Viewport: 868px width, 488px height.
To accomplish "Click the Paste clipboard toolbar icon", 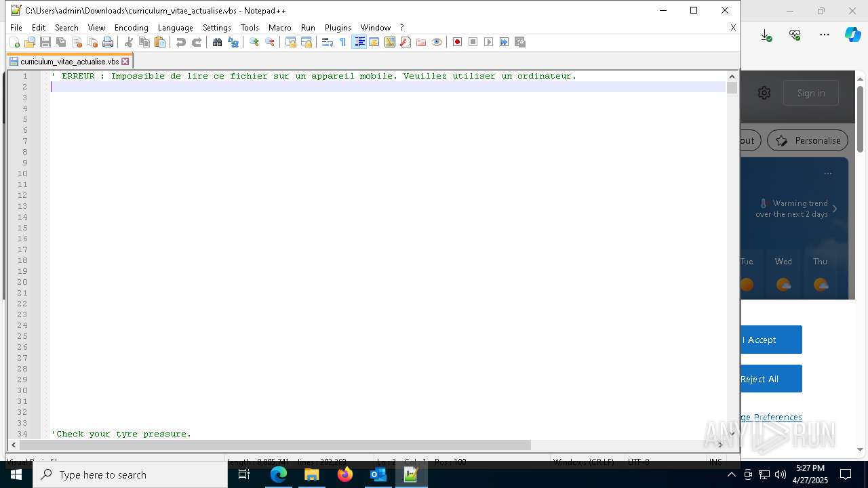I will tap(160, 42).
